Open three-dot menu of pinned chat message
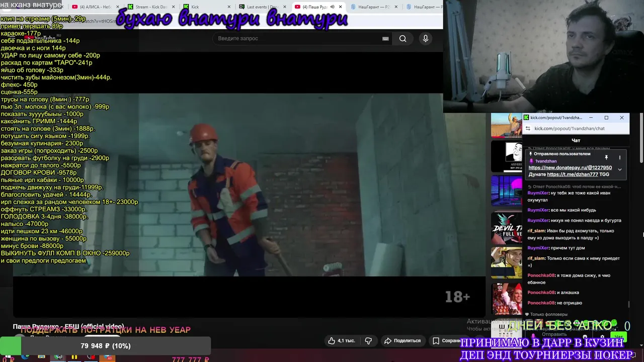This screenshot has height=362, width=644. (x=620, y=157)
